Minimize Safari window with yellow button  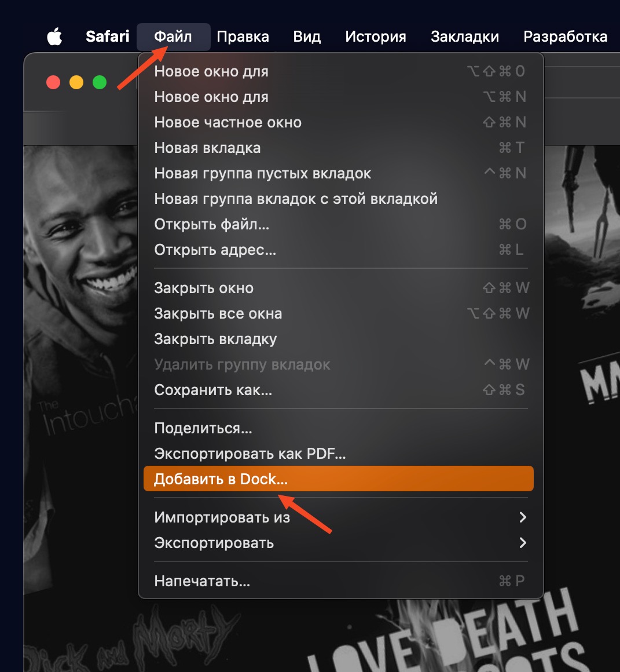pos(76,82)
